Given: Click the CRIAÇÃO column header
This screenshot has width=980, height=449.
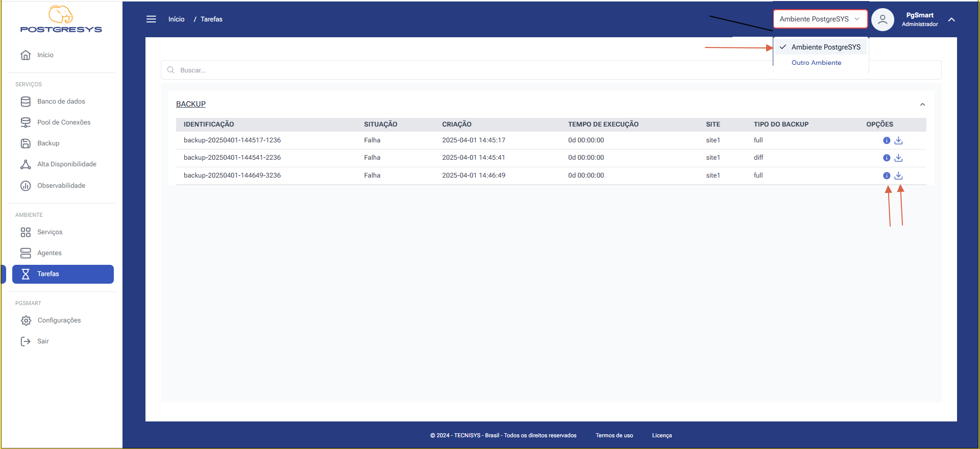Looking at the screenshot, I should pos(457,124).
